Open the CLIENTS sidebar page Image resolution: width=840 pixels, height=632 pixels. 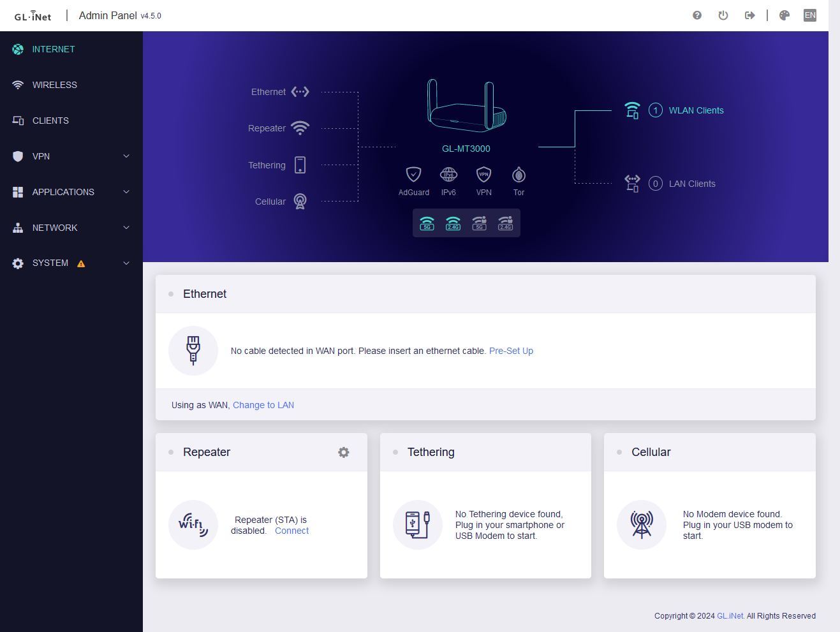tap(50, 121)
